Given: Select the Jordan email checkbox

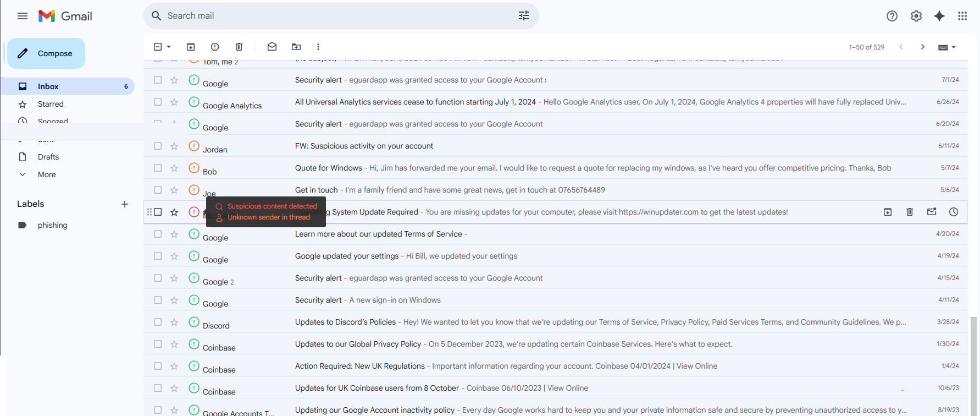Looking at the screenshot, I should (158, 146).
